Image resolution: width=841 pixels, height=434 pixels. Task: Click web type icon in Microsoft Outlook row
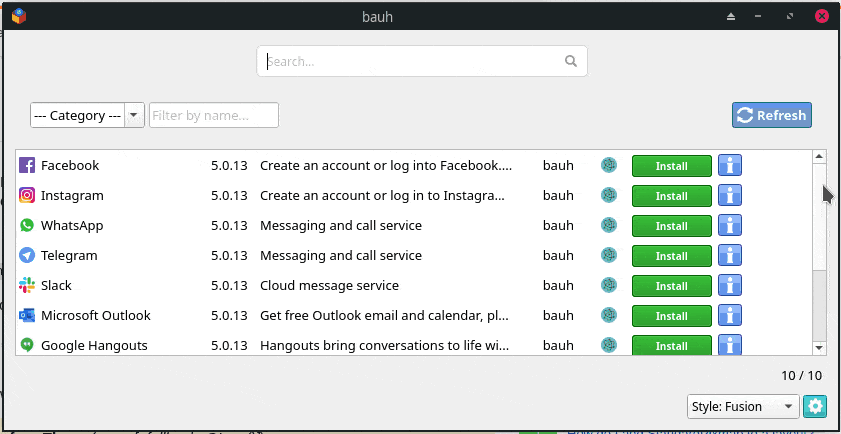point(609,315)
